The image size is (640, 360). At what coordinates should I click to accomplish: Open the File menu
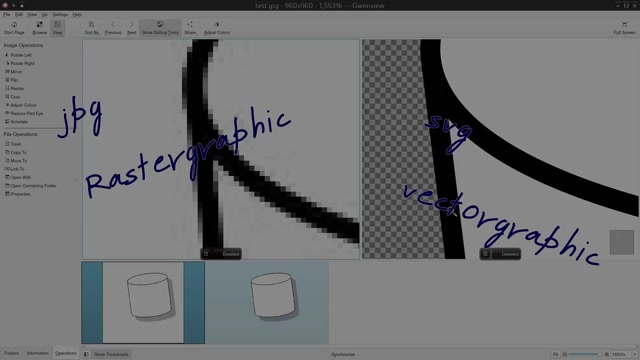(x=7, y=14)
